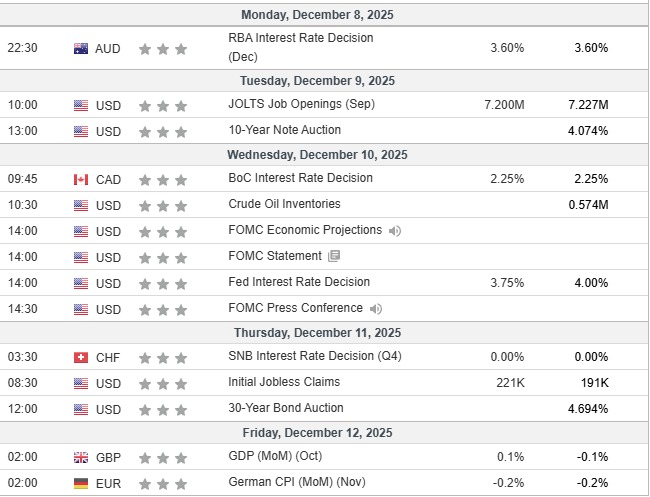
Task: Click the Swiss flag icon beside CHF
Action: [x=81, y=358]
